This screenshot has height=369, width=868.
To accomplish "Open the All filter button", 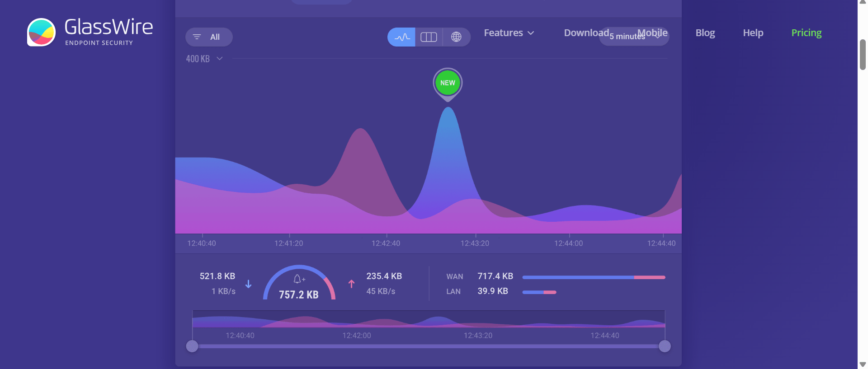I will 209,37.
